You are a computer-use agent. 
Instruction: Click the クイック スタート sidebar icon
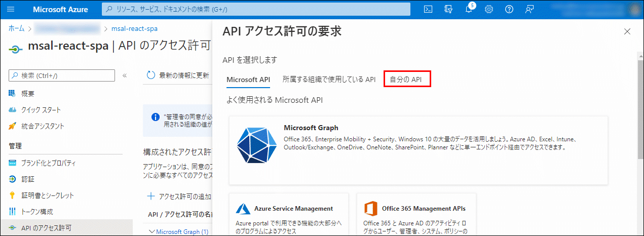tap(13, 110)
